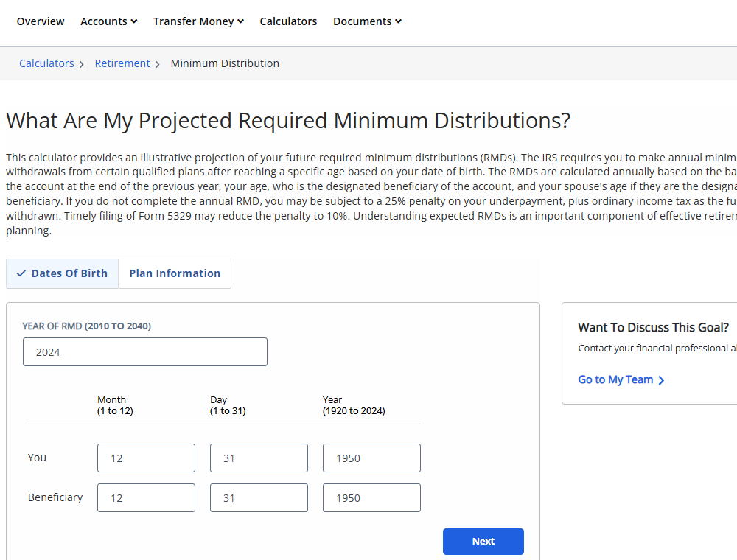The image size is (737, 560).
Task: Click the page heading about Projected Required Minimum Distributions
Action: point(288,121)
